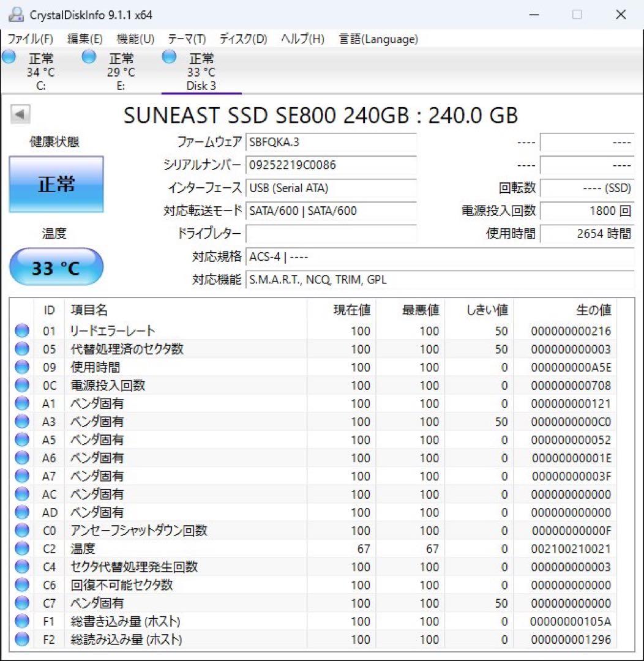
Task: Click status orb for リードエラーレート row
Action: click(x=22, y=331)
